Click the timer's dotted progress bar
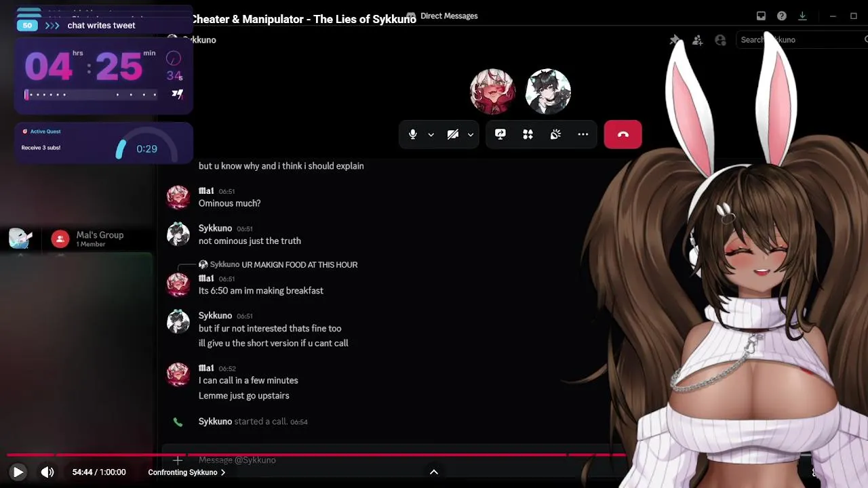The width and height of the screenshot is (868, 488). 91,94
